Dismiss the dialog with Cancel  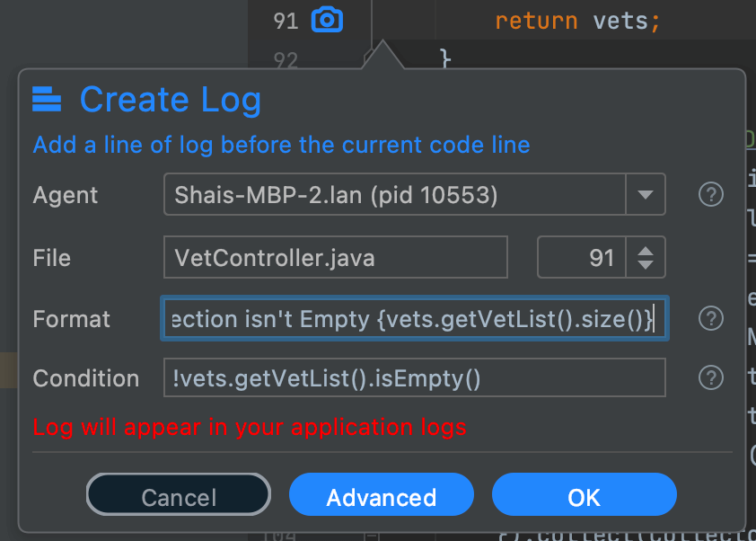click(x=178, y=494)
